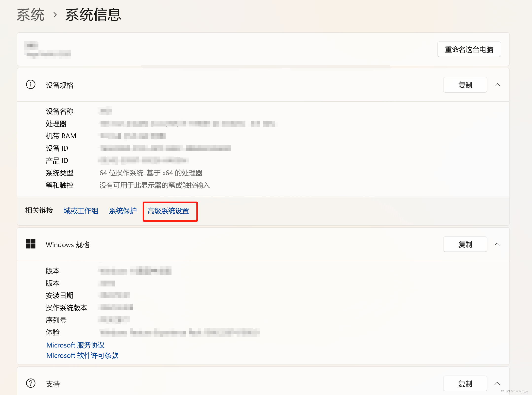Click the 机带 RAM label
This screenshot has height=395, width=532.
point(61,136)
